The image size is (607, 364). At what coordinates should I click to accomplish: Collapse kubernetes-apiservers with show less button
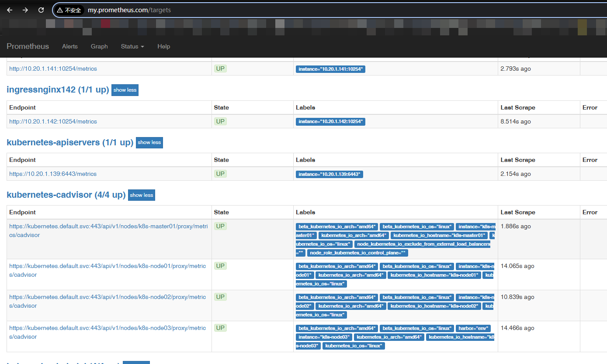pos(149,142)
